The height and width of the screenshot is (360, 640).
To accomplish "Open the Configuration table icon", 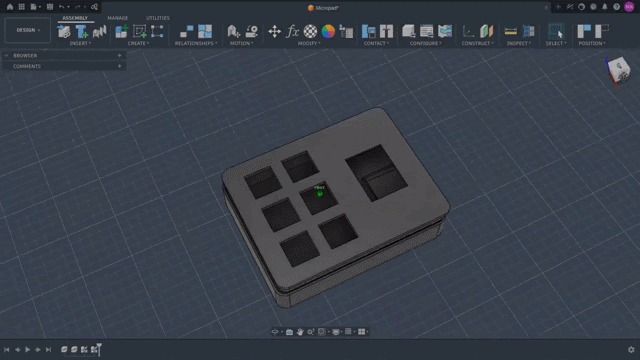I will tap(427, 31).
